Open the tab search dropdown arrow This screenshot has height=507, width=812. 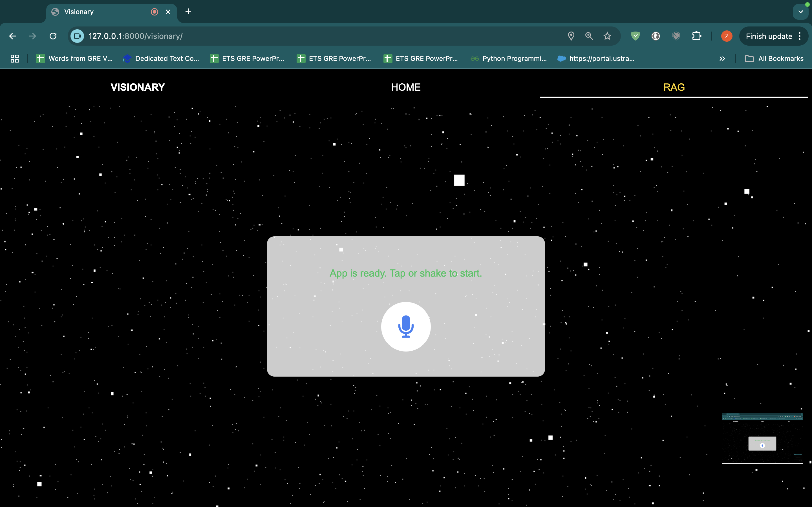pos(801,12)
